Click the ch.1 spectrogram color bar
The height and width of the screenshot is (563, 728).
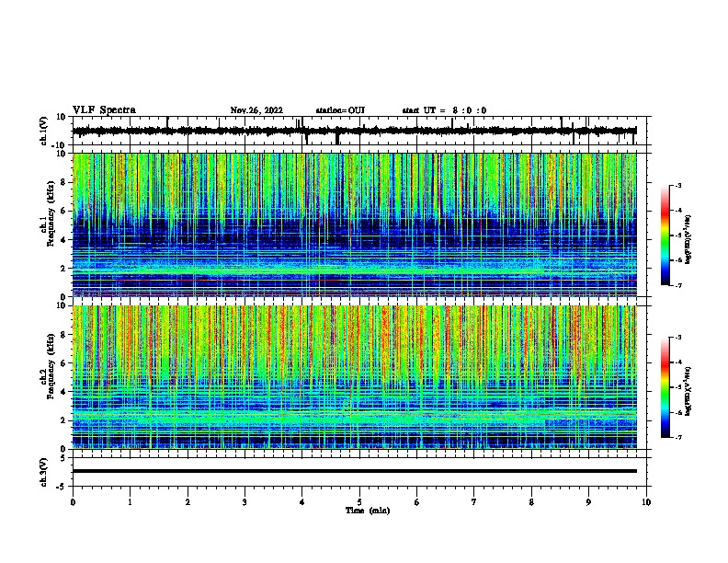pyautogui.click(x=665, y=236)
